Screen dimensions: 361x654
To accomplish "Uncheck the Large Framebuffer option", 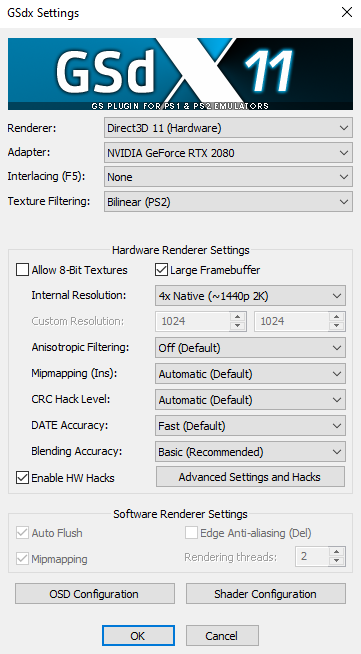I will 161,270.
